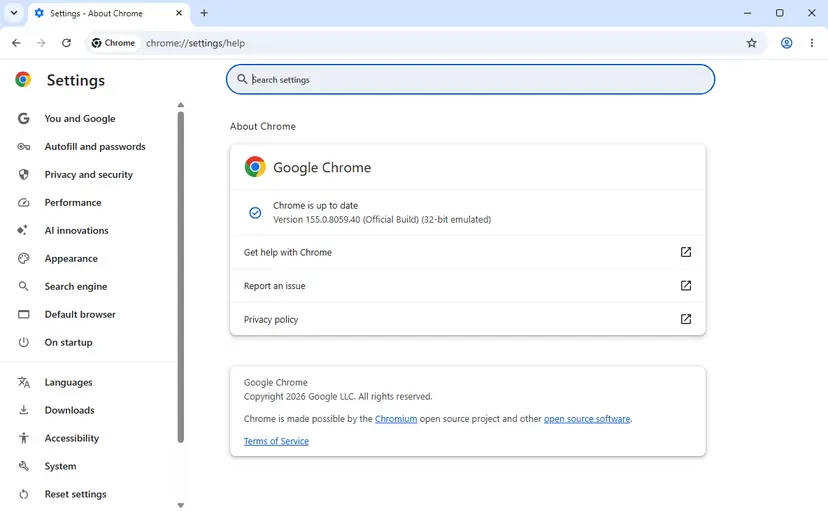Screen dimensions: 828x511
Task: Click the Google Chrome logo in About card
Action: click(255, 167)
